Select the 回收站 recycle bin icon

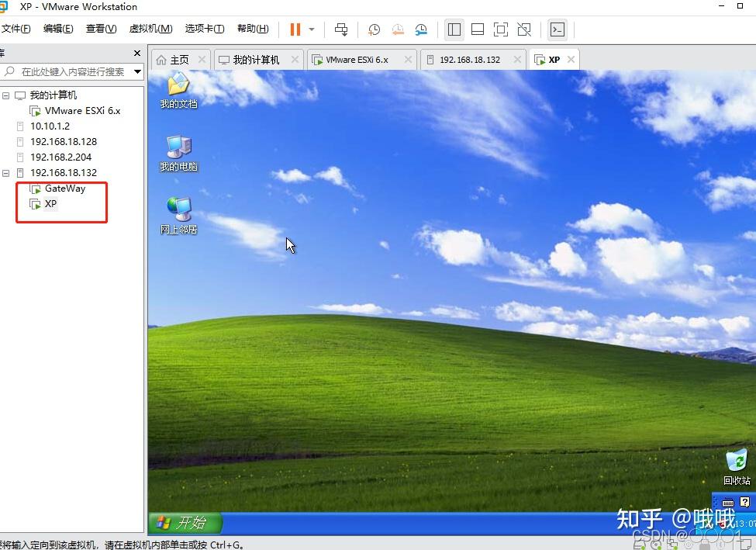click(737, 467)
